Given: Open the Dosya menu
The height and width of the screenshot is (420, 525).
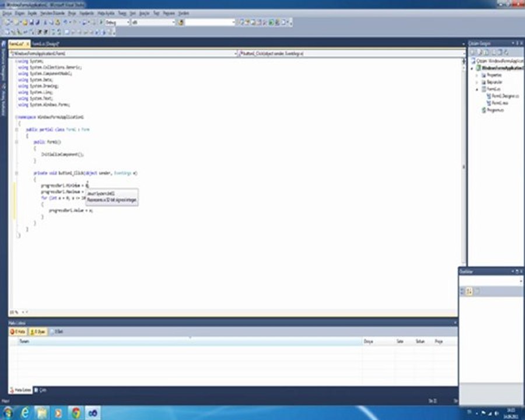Looking at the screenshot, I should (7, 13).
